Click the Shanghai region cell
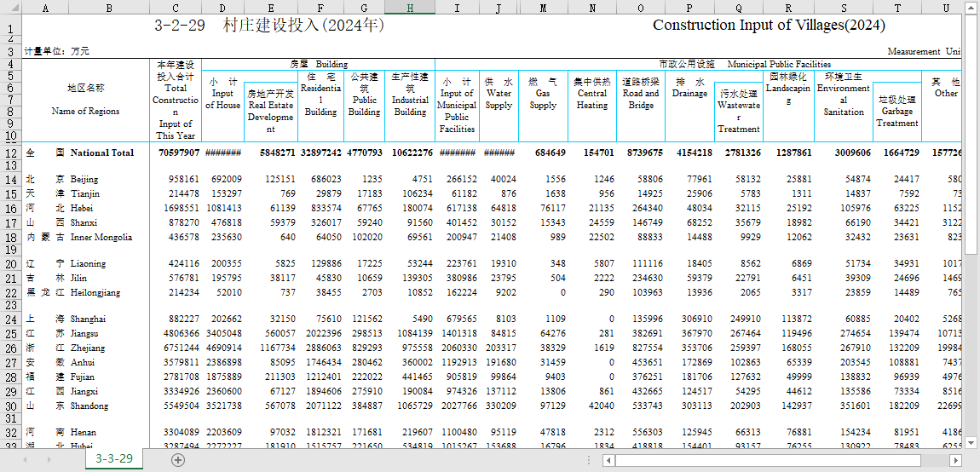980x472 pixels. 88,319
